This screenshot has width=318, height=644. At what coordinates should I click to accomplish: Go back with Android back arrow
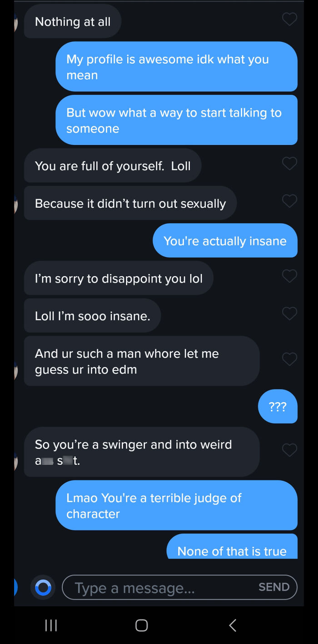233,625
